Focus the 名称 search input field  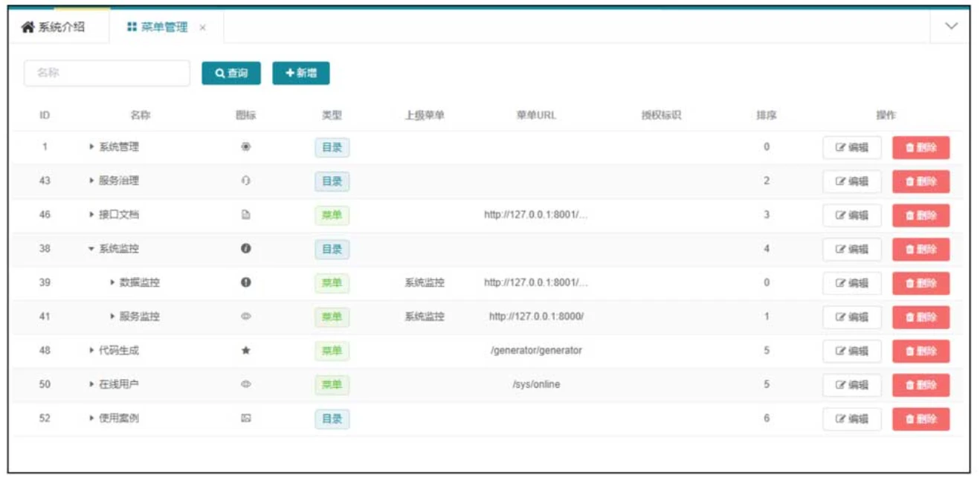point(107,74)
